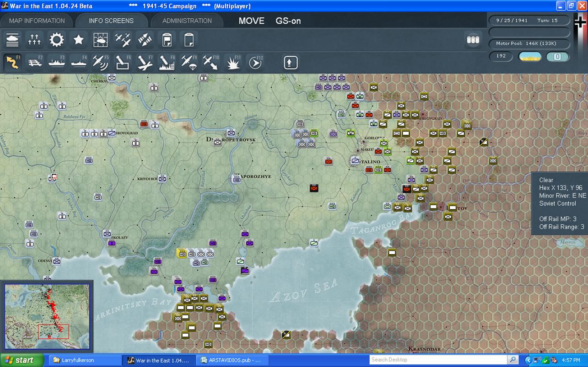This screenshot has width=588, height=367.
Task: Switch to the ADMINISTRATION tab
Action: [187, 21]
